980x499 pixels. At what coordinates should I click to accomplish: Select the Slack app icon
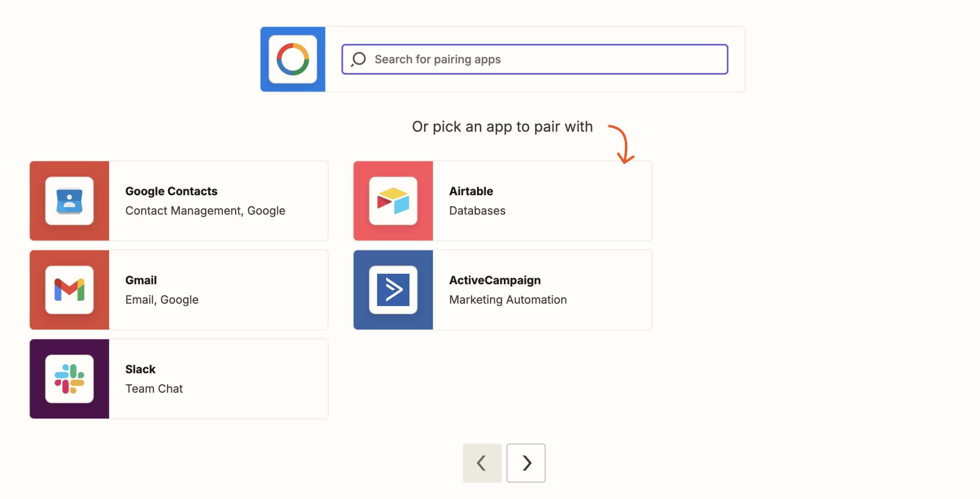point(69,378)
